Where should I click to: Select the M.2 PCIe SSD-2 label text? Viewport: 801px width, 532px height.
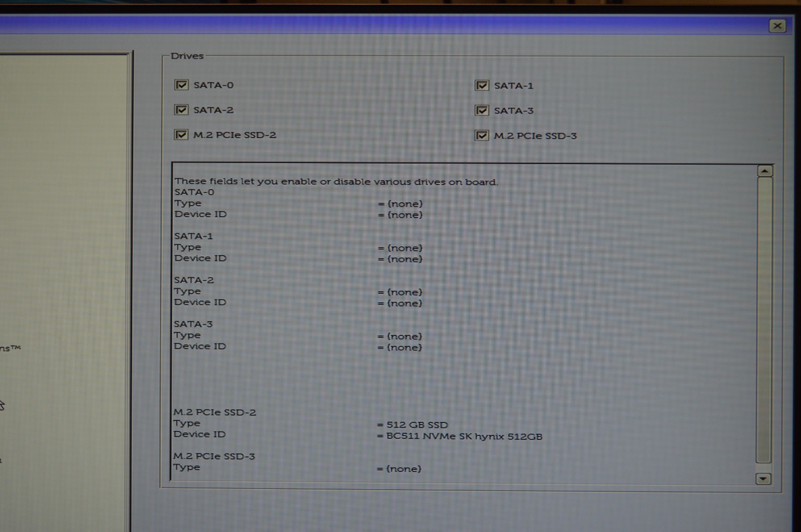click(235, 134)
